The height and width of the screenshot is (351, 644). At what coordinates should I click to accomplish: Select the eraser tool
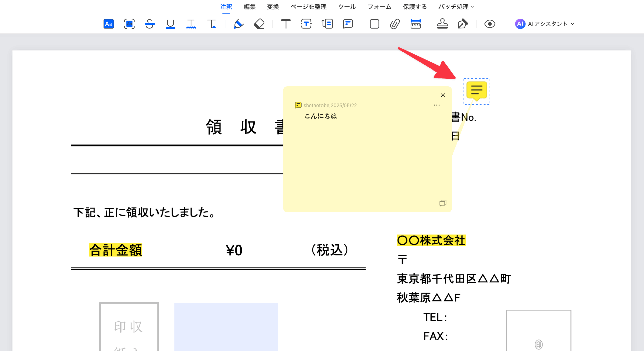259,24
